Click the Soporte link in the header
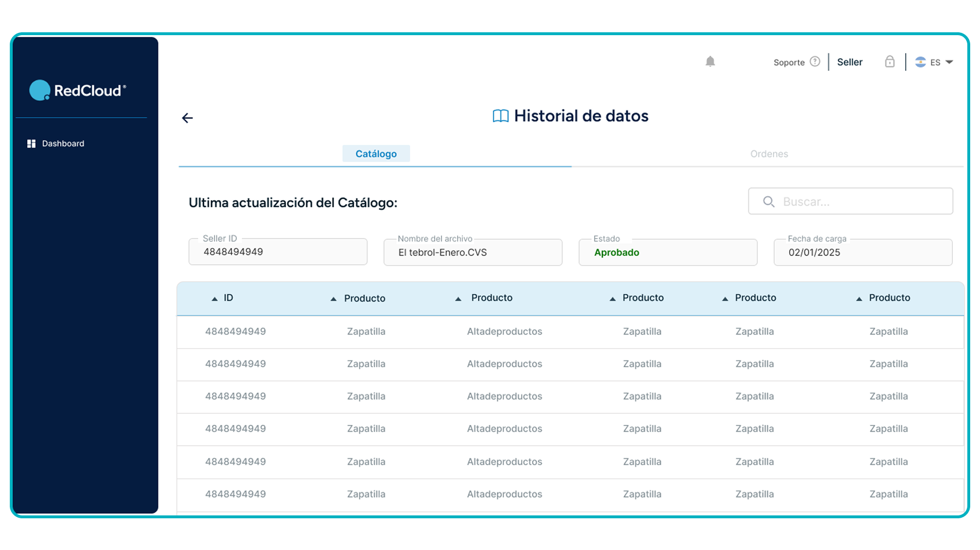Screen dimensions: 980x550 point(789,62)
